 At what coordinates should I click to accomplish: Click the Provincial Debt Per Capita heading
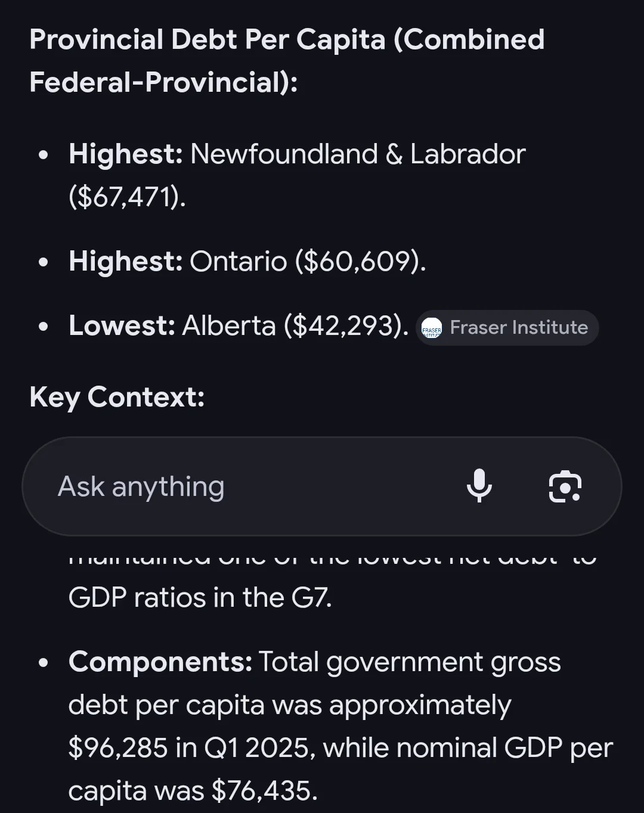coord(286,40)
